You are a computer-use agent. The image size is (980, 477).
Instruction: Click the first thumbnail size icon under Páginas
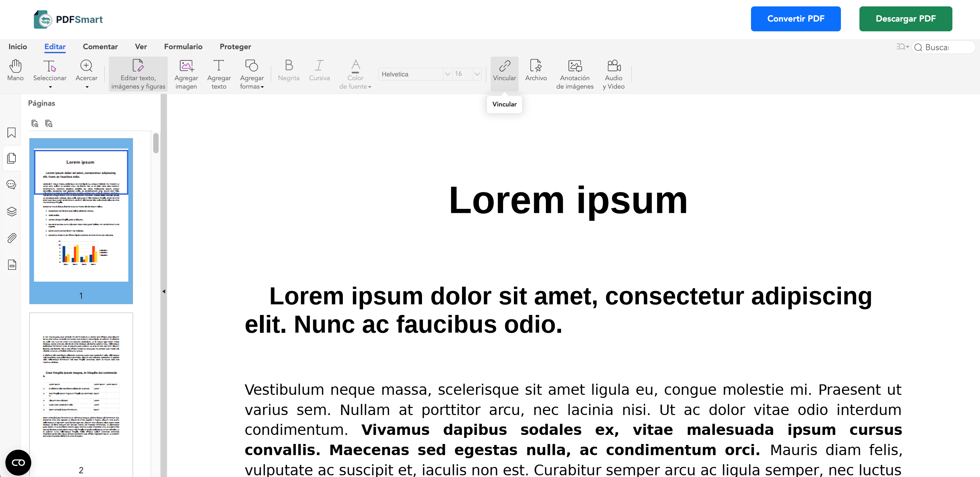pyautogui.click(x=35, y=124)
